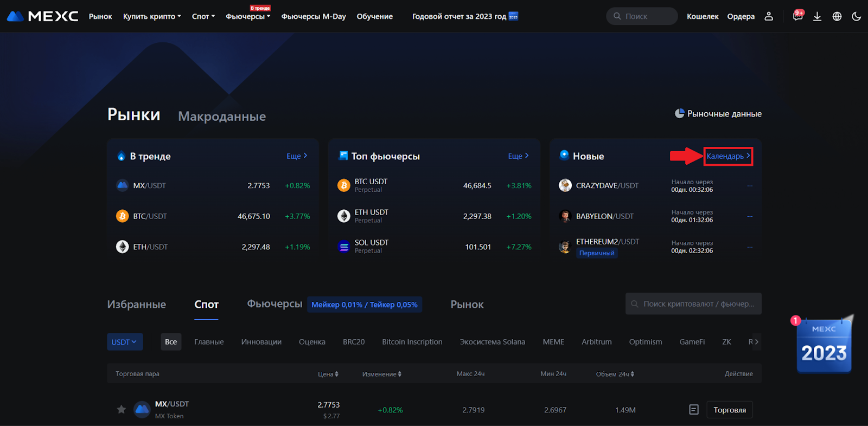The width and height of the screenshot is (868, 426).
Task: Click the MX Token logo in the table row
Action: point(142,409)
